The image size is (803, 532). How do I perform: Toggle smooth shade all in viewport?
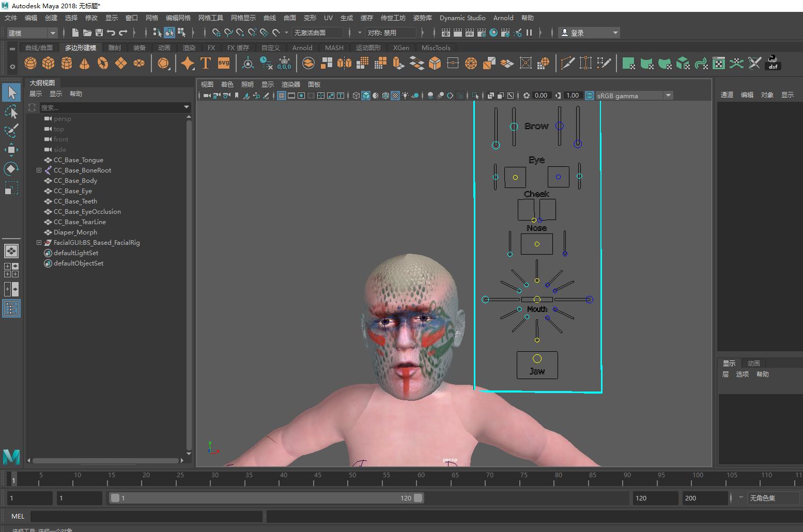click(366, 96)
